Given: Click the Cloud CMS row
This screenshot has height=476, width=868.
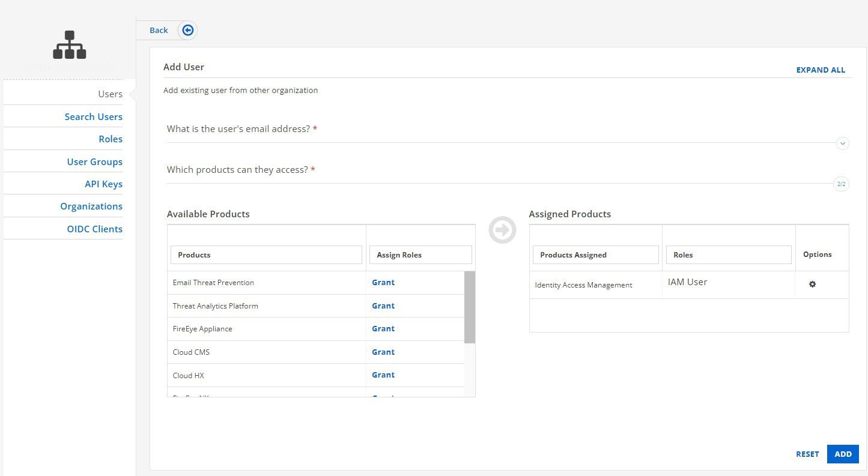Looking at the screenshot, I should tap(316, 352).
